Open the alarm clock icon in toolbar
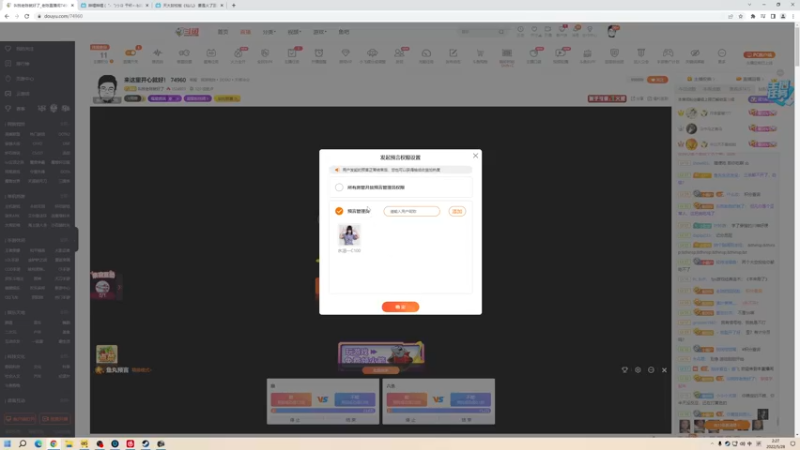 [x=319, y=53]
